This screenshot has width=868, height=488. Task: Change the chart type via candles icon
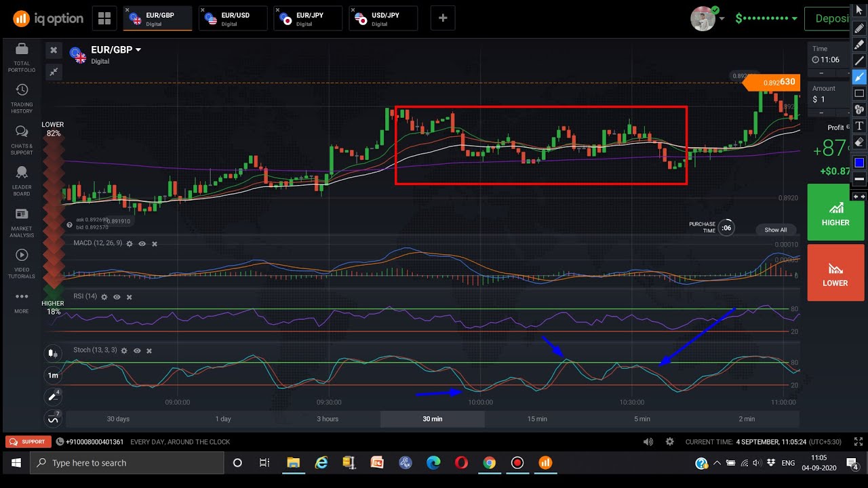click(53, 353)
